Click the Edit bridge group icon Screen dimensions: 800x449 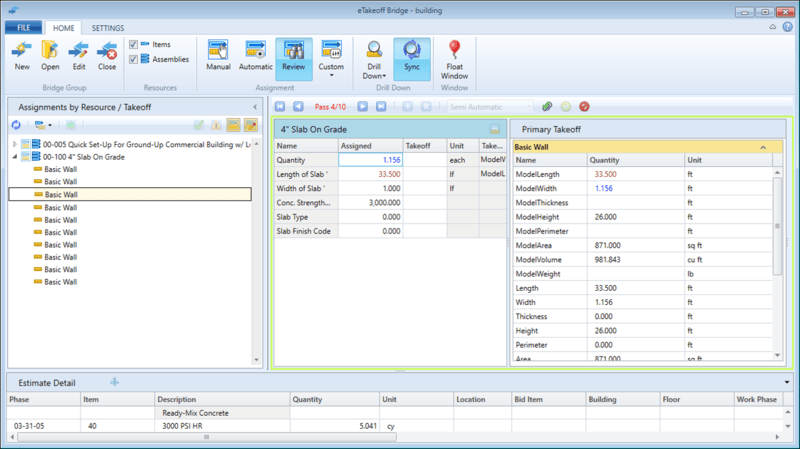click(x=79, y=56)
